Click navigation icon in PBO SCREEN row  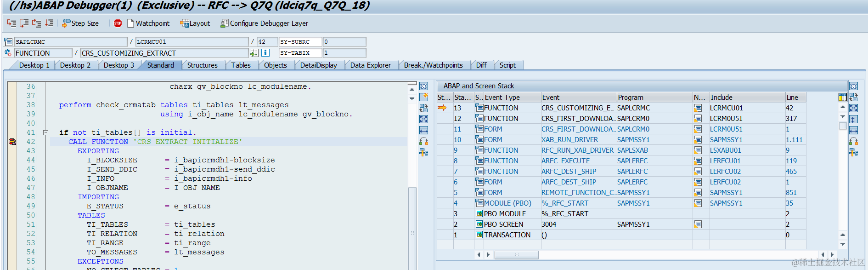698,224
